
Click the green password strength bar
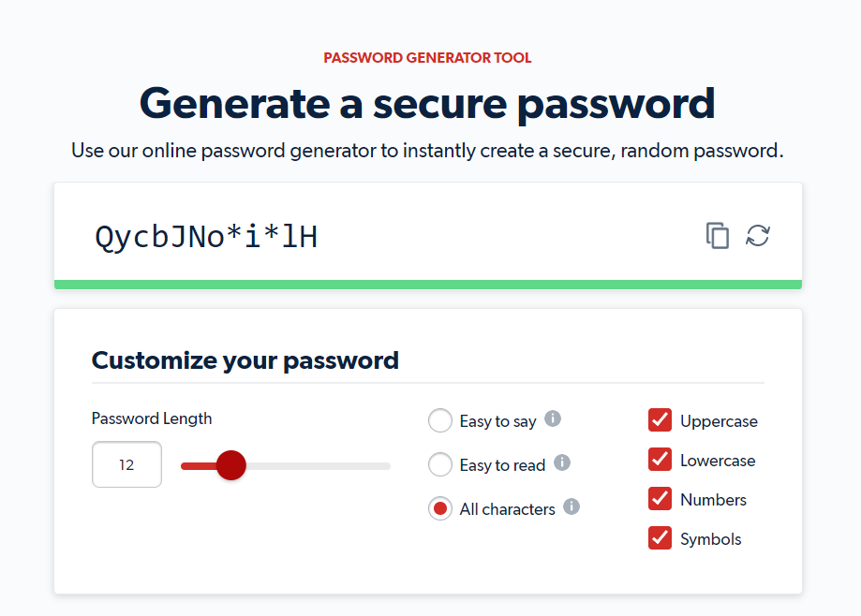[428, 285]
